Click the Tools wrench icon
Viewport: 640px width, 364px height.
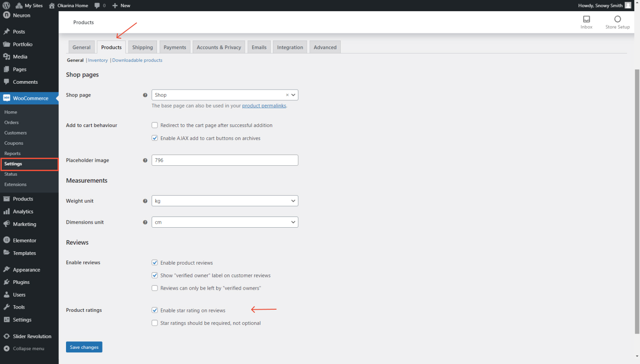coord(7,307)
